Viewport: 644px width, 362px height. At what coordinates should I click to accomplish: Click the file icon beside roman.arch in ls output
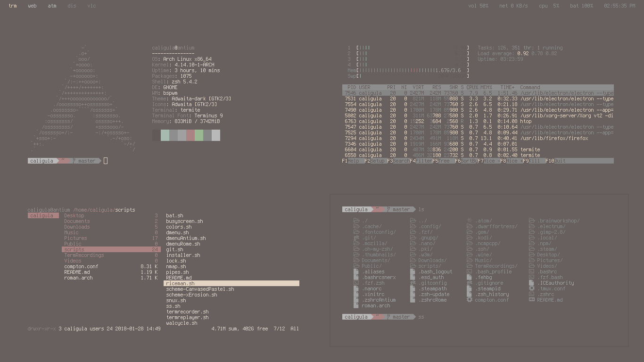(x=356, y=305)
